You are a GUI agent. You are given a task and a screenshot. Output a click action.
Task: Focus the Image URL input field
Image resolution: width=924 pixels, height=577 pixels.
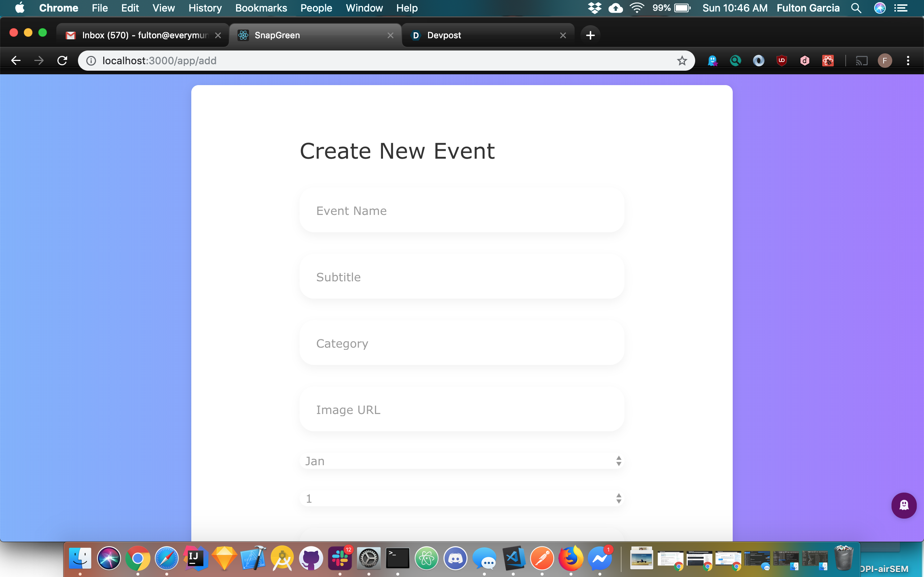tap(462, 410)
